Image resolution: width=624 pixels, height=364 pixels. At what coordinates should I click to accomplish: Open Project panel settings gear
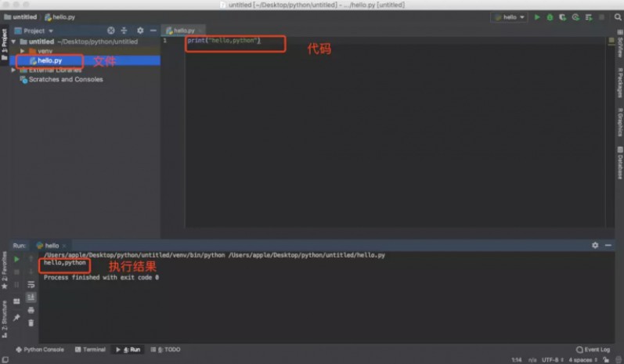point(140,31)
